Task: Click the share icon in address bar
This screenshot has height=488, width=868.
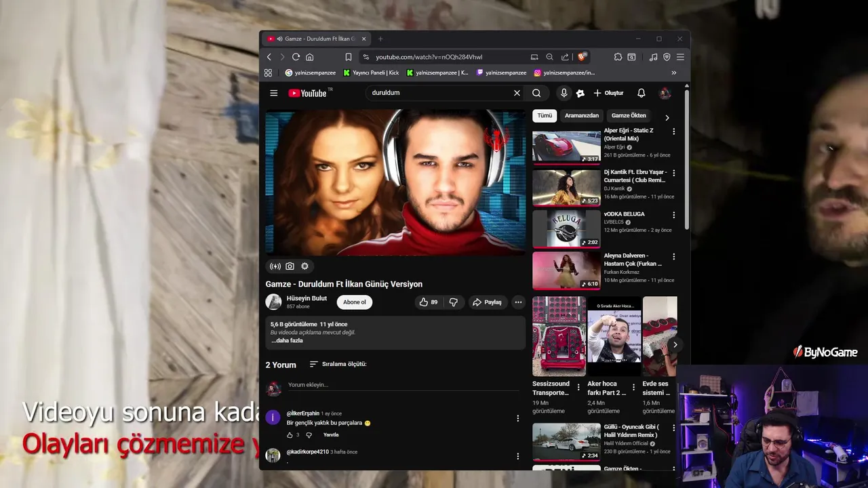Action: pos(565,57)
